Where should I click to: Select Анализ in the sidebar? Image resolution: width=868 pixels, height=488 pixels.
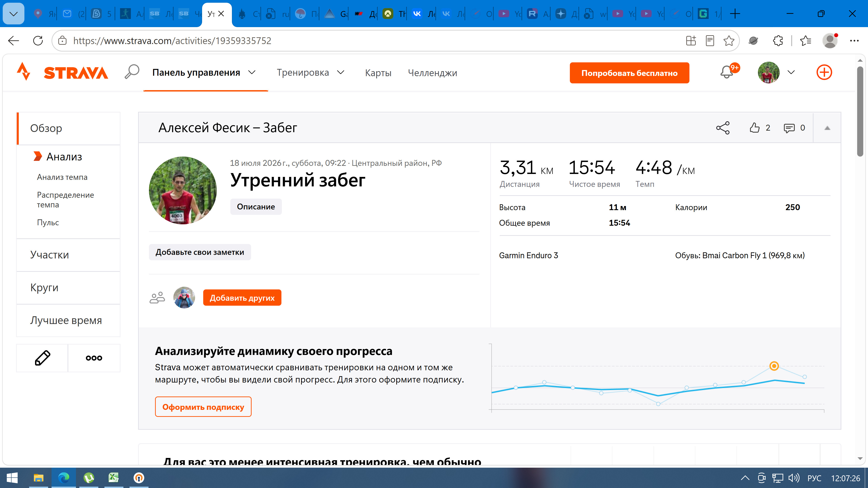pos(64,157)
